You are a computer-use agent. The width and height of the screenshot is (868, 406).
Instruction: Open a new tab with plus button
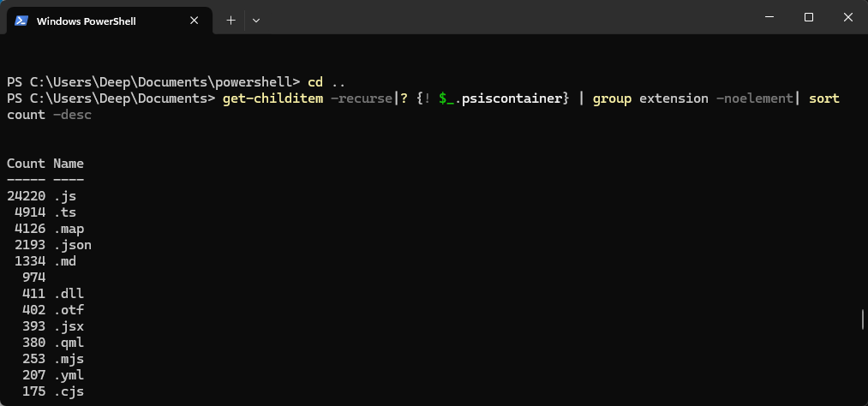230,20
